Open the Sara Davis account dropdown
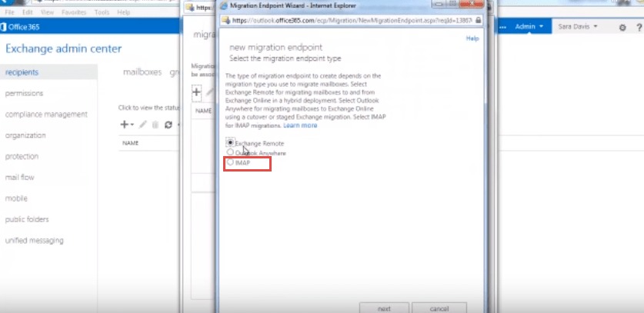Screen dimensions: 644x313 point(578,27)
